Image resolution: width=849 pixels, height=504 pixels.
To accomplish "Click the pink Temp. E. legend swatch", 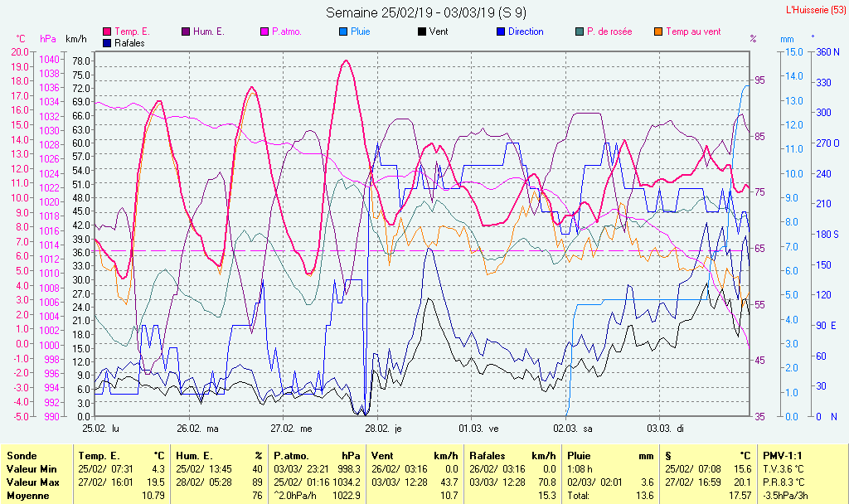I will [x=107, y=31].
